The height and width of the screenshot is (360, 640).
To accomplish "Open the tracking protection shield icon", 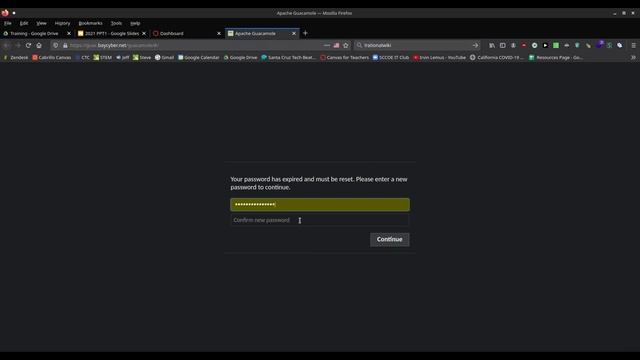I will pyautogui.click(x=56, y=45).
